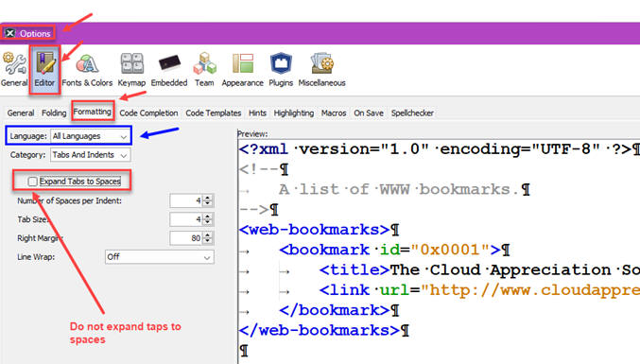Increase the Tab Size value
Screen dimensions: 640x364
coord(208,217)
